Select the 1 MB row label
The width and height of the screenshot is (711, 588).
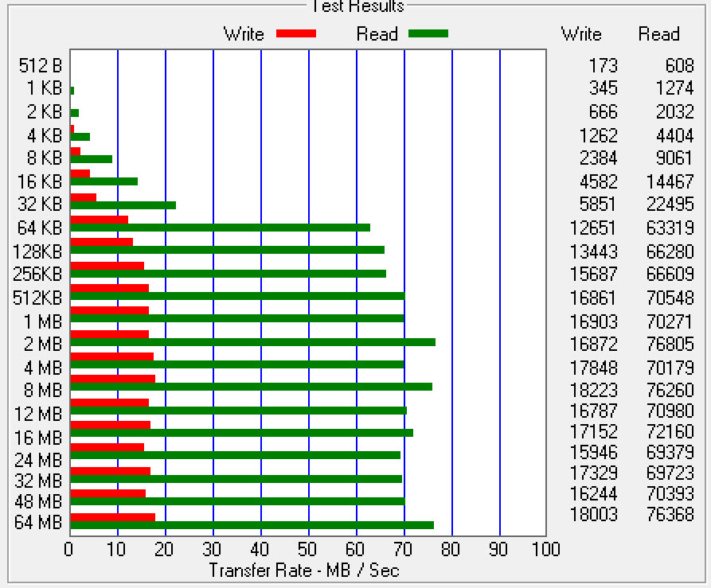click(40, 321)
